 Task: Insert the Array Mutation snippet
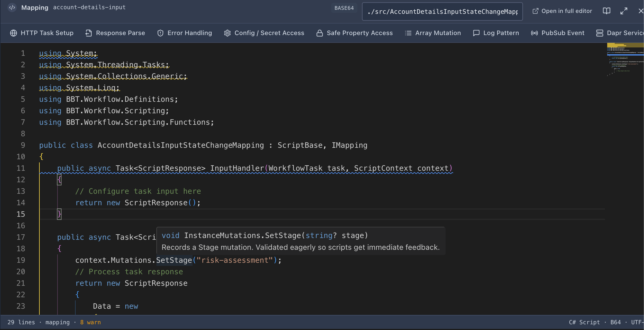(433, 33)
